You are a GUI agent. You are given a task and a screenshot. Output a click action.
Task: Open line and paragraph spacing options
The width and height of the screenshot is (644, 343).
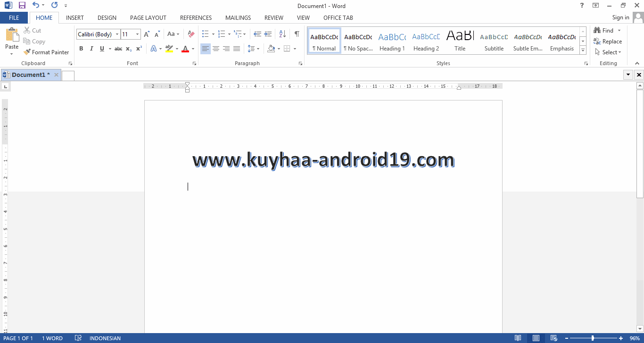pyautogui.click(x=254, y=49)
